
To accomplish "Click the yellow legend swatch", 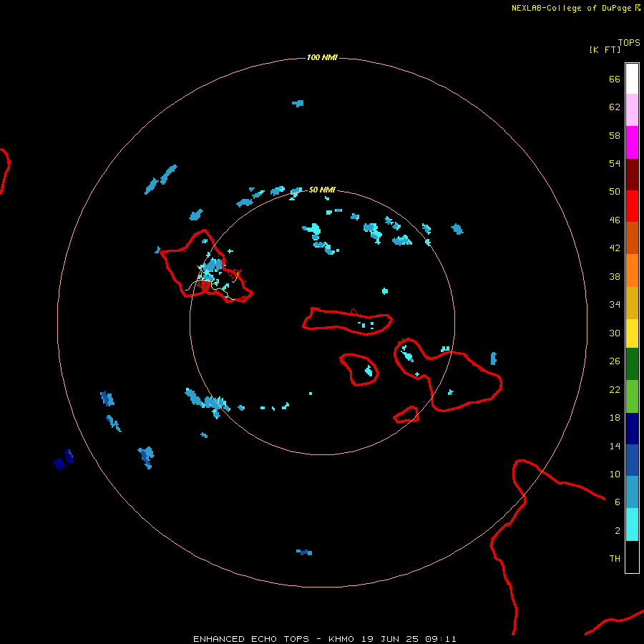I will [632, 333].
